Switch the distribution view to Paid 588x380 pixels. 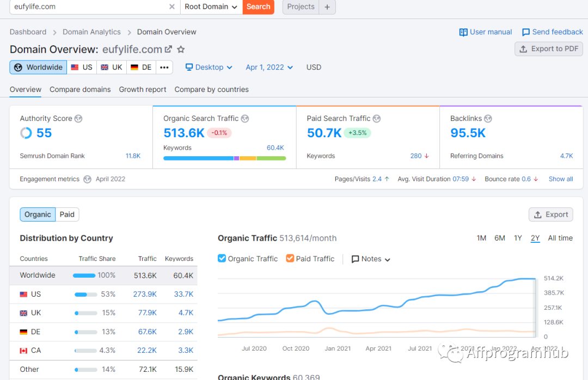click(x=67, y=214)
